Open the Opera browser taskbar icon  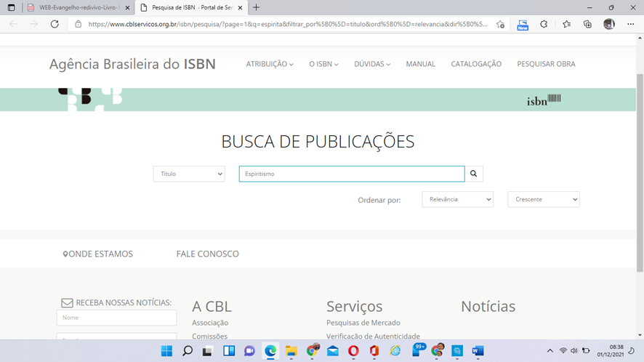coord(353,351)
